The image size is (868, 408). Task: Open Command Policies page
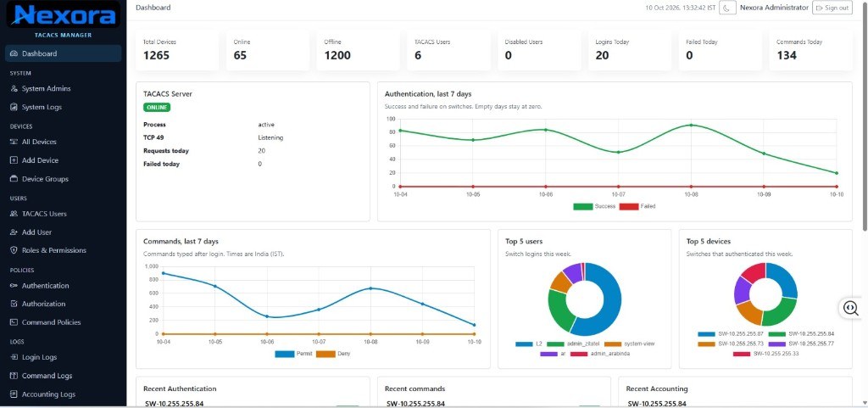pos(63,322)
